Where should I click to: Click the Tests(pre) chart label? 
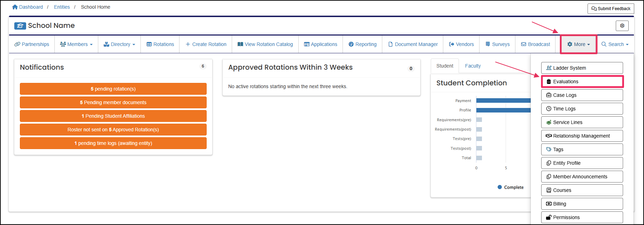(462, 139)
